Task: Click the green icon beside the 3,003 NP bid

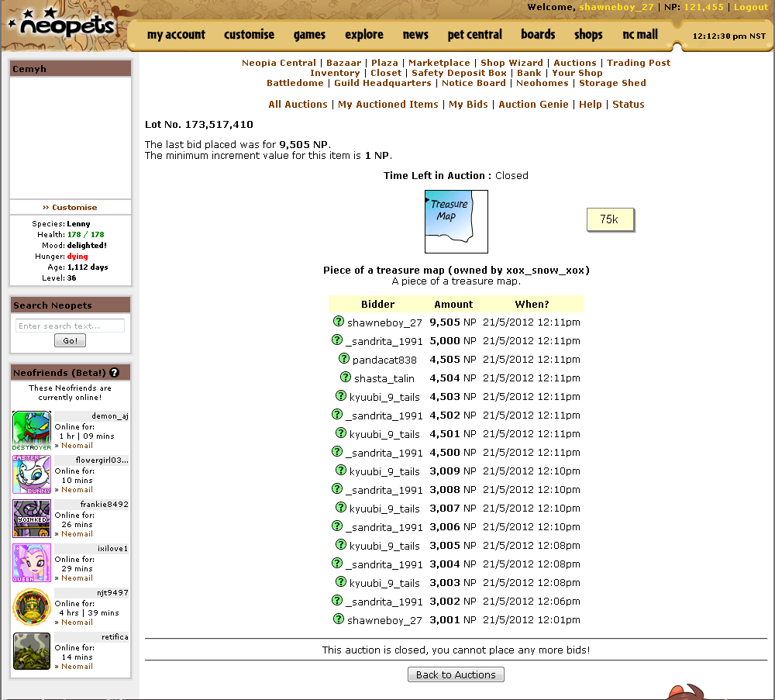Action: click(x=341, y=582)
